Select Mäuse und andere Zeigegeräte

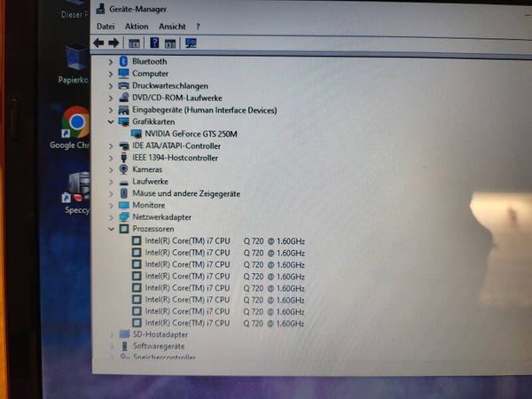[186, 193]
